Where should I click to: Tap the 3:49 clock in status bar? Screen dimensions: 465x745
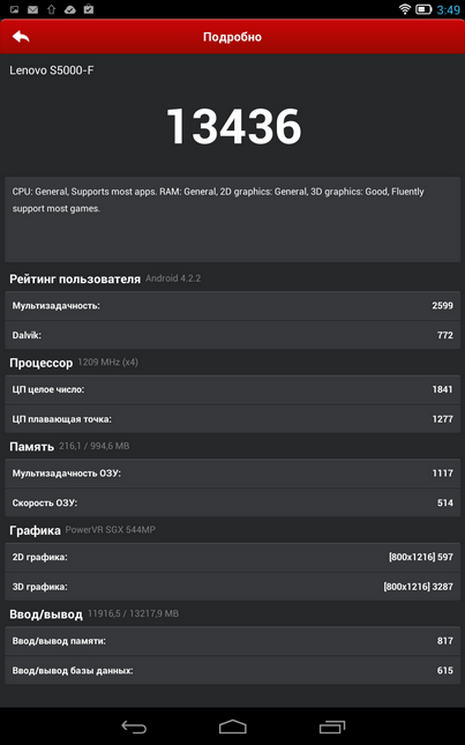tap(448, 10)
